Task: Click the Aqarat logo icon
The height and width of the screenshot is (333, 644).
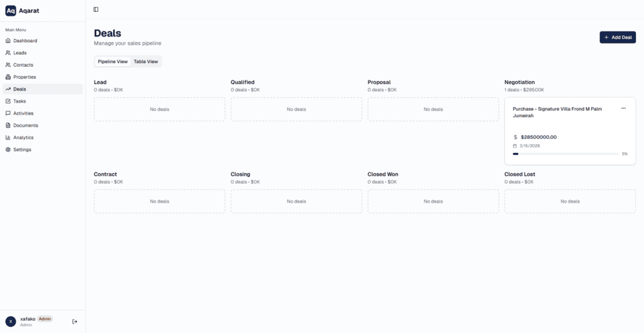Action: (x=11, y=11)
